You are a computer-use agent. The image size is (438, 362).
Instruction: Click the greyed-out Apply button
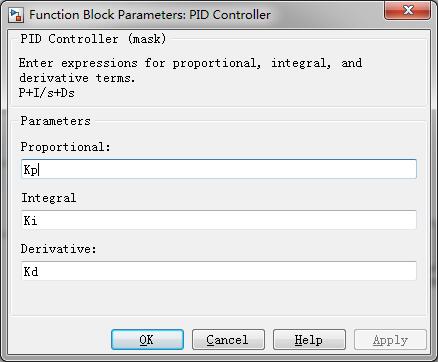(x=390, y=340)
